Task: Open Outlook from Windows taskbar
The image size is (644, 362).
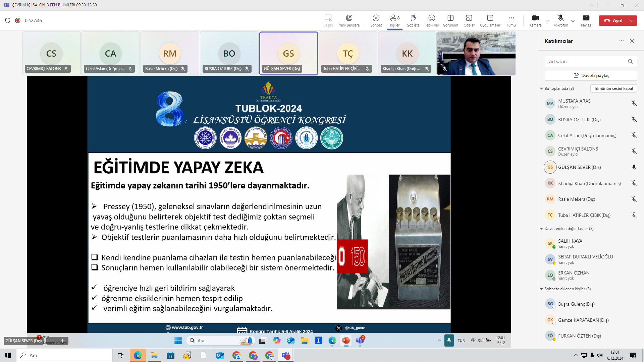Action: (220, 355)
